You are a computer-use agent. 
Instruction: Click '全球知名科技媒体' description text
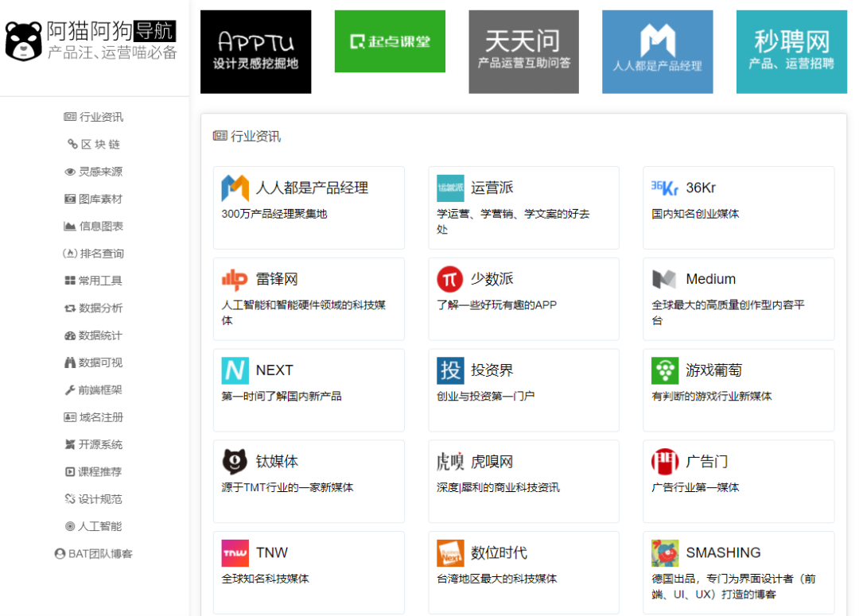[265, 579]
